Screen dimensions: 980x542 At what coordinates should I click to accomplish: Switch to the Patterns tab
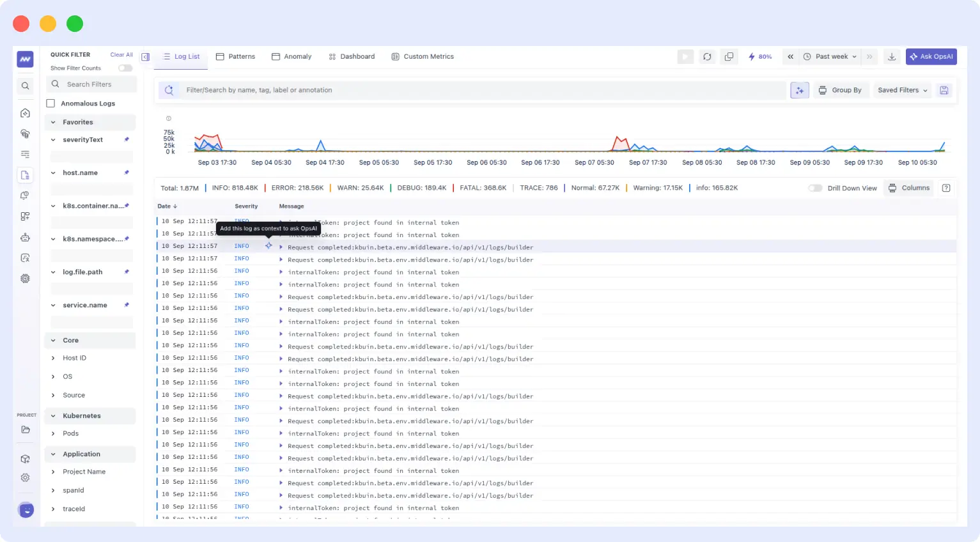click(235, 57)
